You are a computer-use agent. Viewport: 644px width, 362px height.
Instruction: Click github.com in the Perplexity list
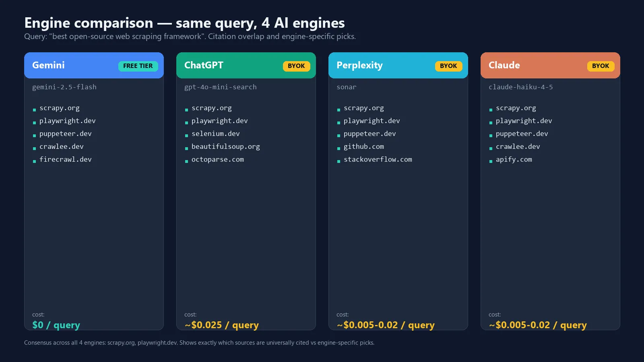364,146
